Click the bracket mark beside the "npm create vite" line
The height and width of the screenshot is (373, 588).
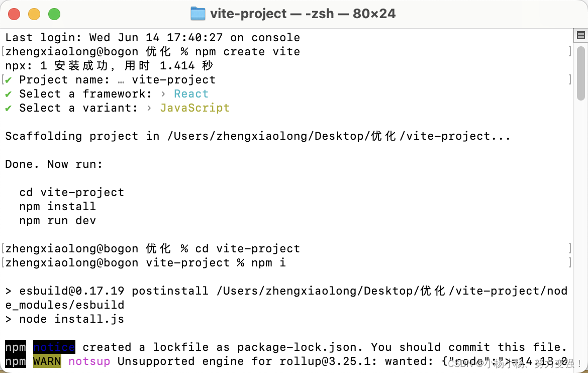570,51
